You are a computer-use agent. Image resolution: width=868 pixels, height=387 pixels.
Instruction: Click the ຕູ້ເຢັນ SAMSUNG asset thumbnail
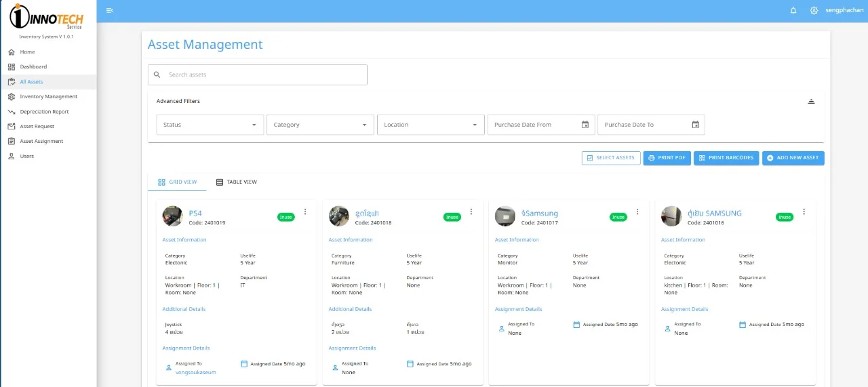[x=671, y=216]
